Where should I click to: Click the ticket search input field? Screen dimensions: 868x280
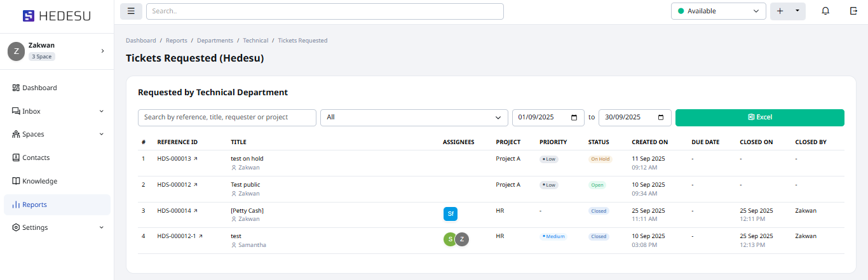(x=227, y=117)
